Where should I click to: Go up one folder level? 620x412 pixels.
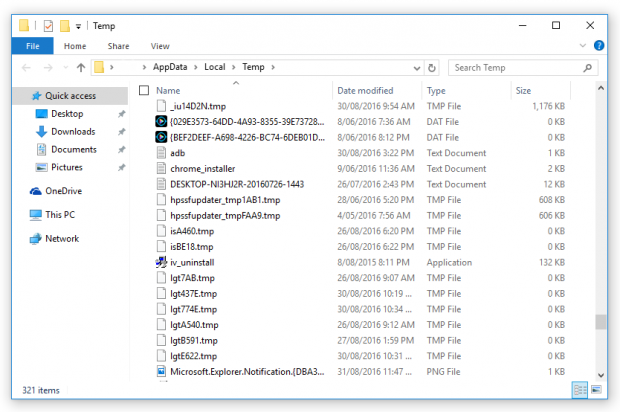point(81,67)
